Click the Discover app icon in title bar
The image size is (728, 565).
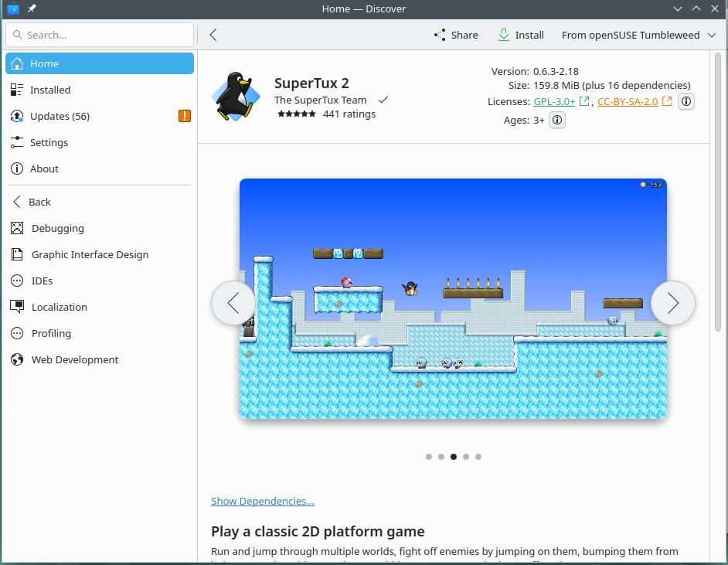coord(13,9)
